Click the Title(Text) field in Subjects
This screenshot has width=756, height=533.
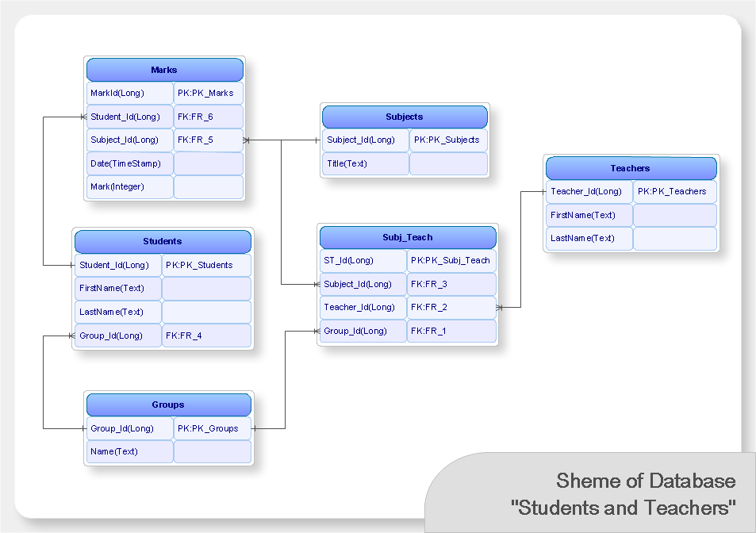366,163
